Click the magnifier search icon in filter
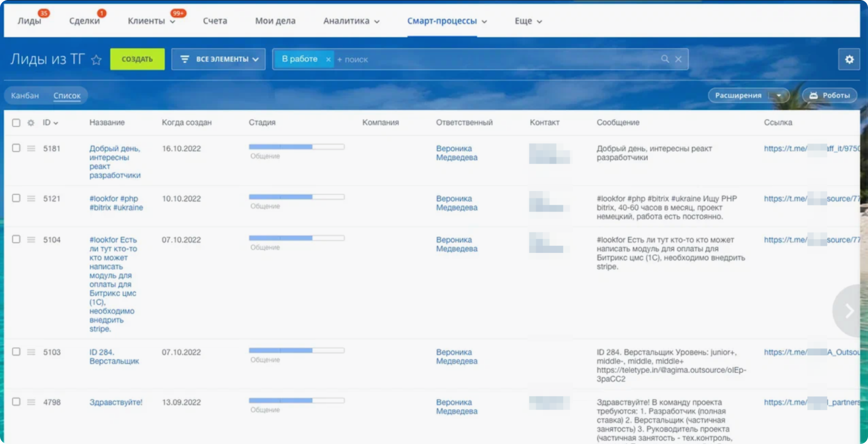This screenshot has height=444, width=868. pyautogui.click(x=665, y=59)
